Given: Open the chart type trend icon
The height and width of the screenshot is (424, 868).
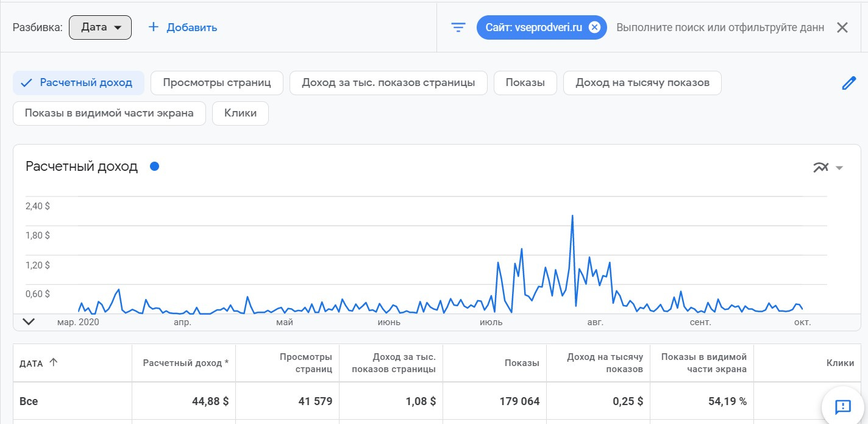Looking at the screenshot, I should (x=821, y=168).
